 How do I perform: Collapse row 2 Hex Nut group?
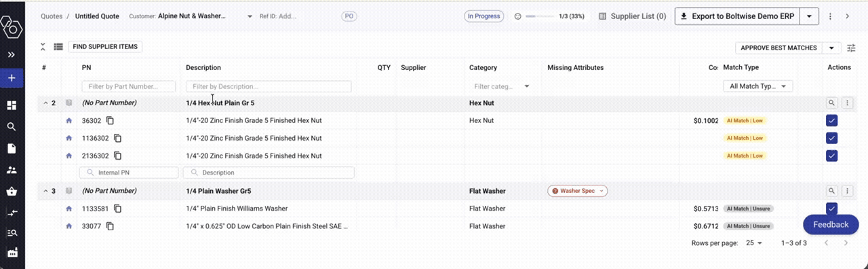pos(45,103)
